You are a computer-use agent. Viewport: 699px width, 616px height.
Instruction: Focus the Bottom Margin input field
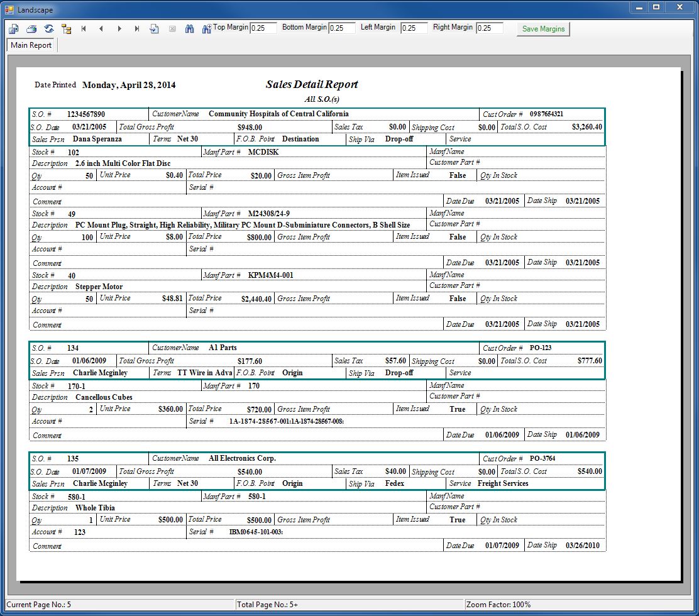(342, 28)
